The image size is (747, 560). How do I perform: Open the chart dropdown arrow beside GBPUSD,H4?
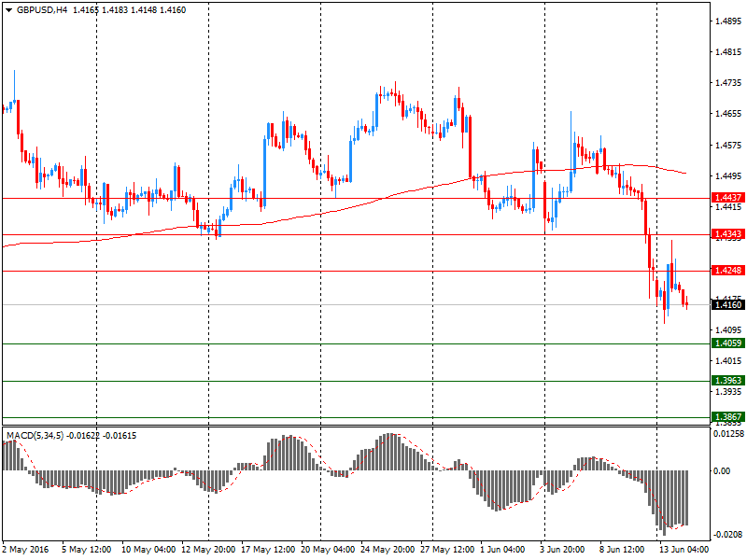coord(8,10)
